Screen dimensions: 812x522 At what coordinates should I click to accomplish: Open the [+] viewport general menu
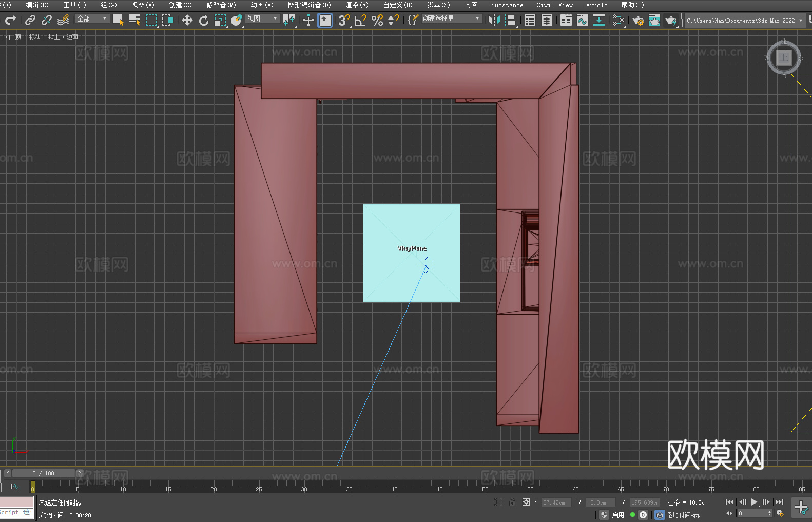tap(6, 37)
